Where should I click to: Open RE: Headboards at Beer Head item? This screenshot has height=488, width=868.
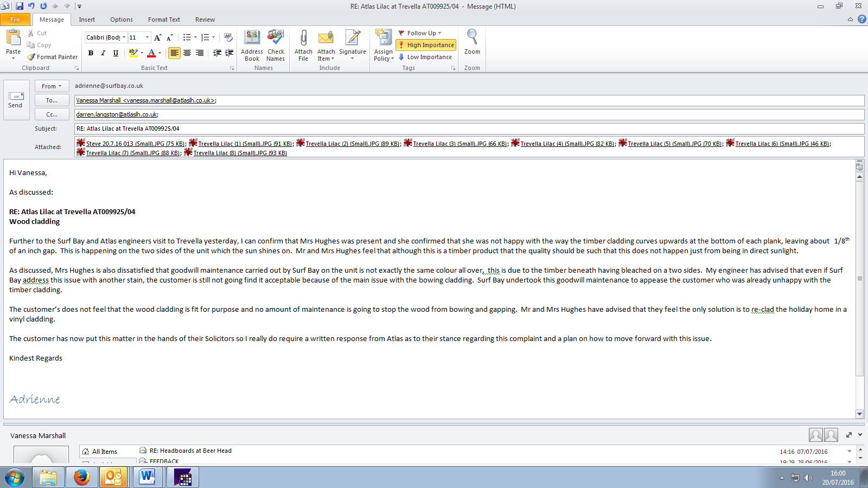pyautogui.click(x=190, y=451)
